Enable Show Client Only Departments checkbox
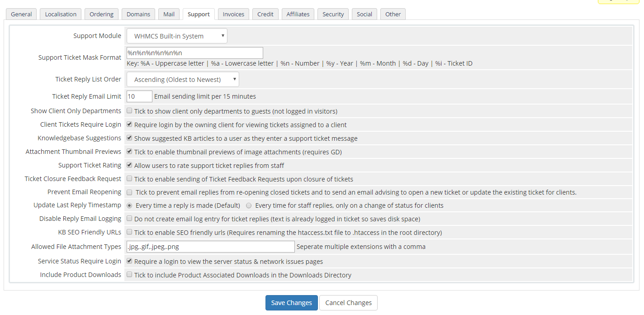Screen dimensions: 644x315 click(130, 111)
